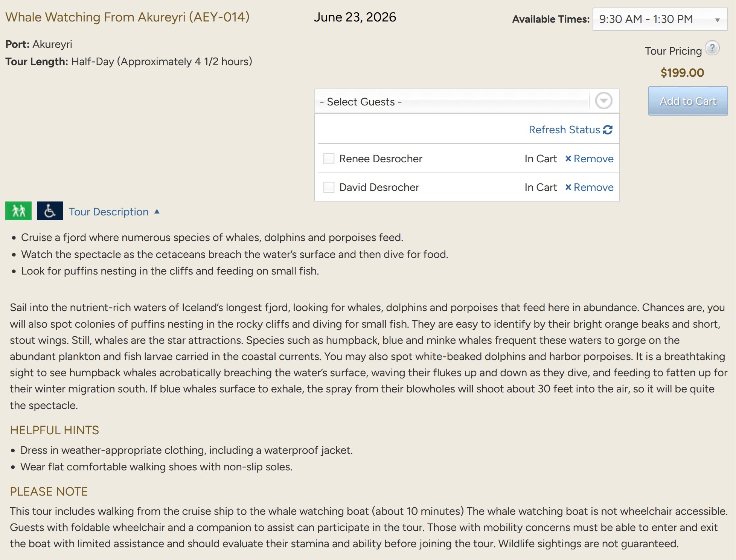Image resolution: width=736 pixels, height=560 pixels.
Task: Check the Renee Desrocher checkbox
Action: point(329,159)
